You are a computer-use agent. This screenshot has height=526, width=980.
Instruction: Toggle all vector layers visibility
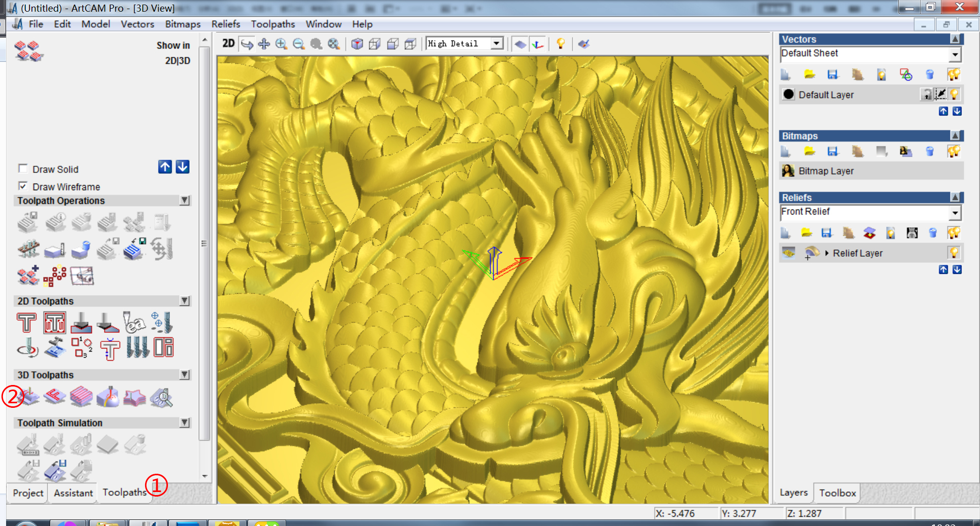954,75
